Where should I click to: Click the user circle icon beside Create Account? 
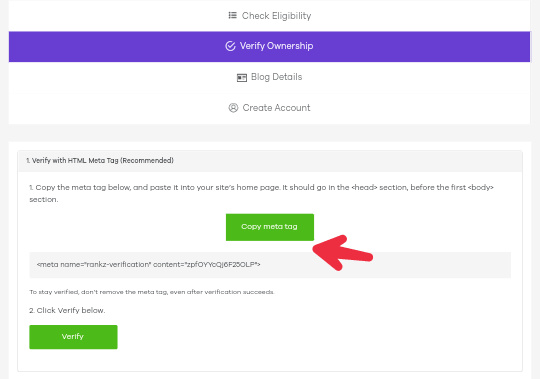(x=233, y=108)
